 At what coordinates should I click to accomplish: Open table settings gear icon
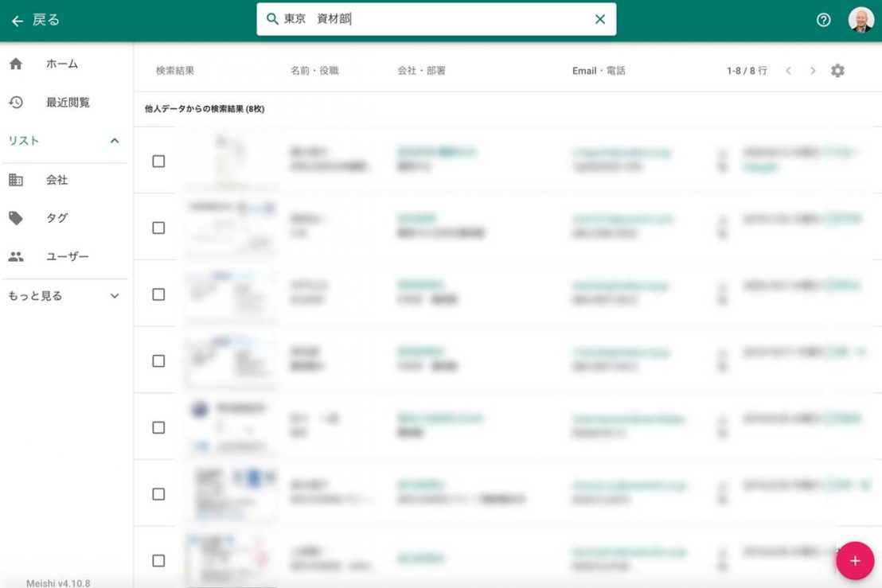click(x=837, y=71)
